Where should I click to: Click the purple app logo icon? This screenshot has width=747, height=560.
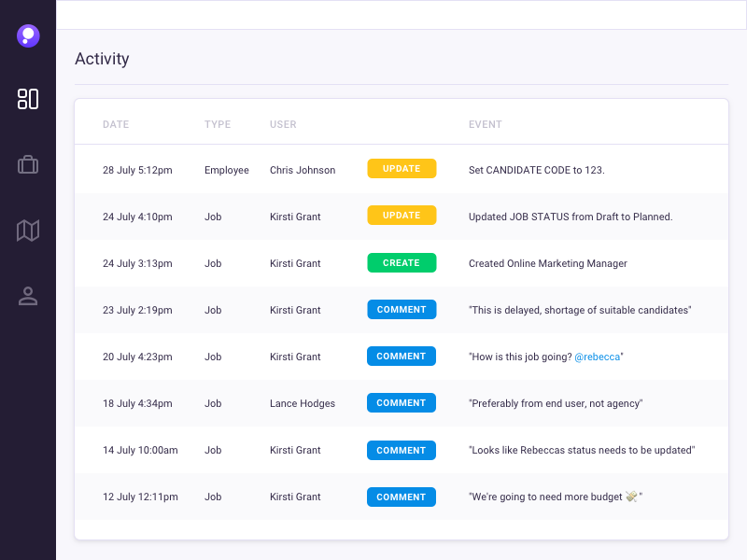(28, 35)
